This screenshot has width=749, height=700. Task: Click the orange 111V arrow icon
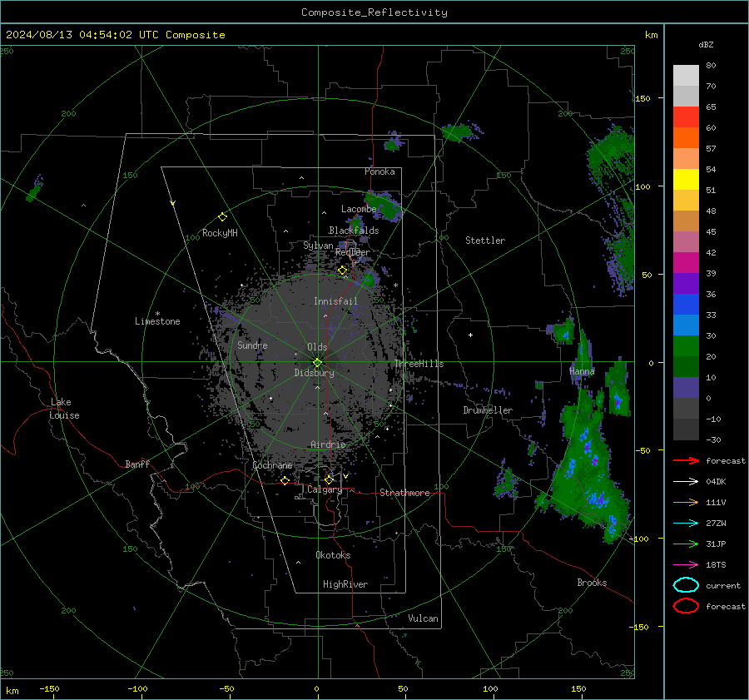tap(686, 502)
